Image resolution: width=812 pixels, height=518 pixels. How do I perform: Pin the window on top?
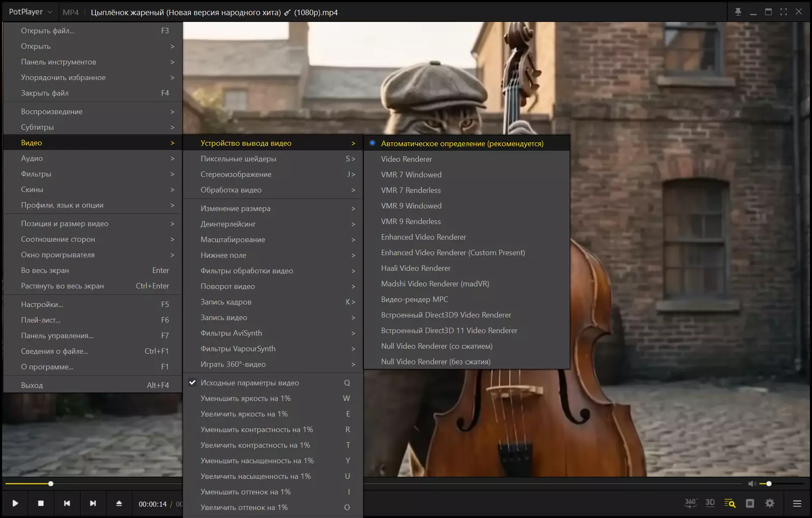(738, 12)
